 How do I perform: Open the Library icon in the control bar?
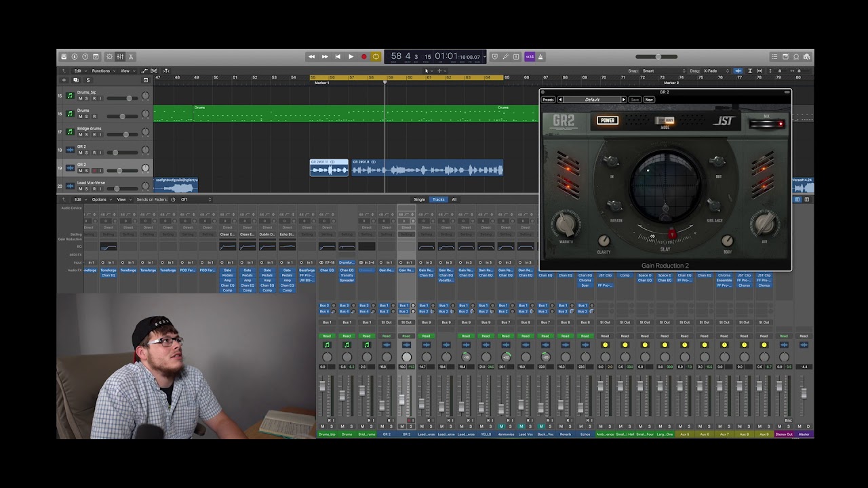tap(64, 57)
